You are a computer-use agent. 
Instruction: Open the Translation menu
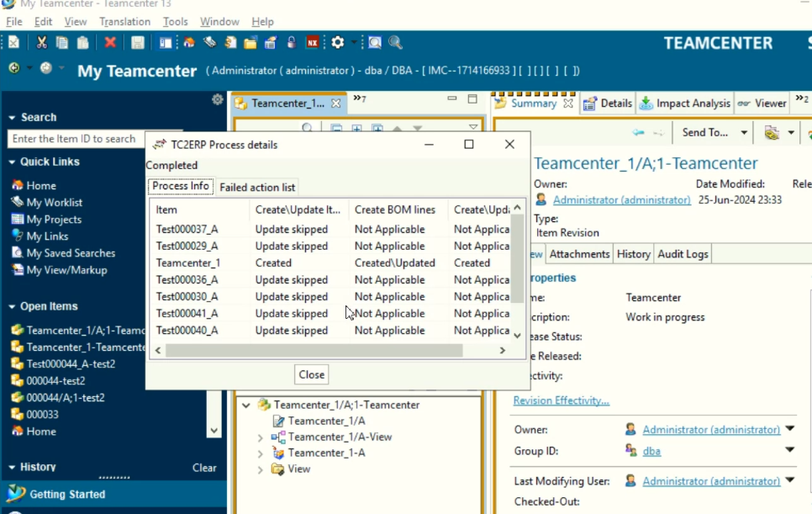[x=124, y=21]
